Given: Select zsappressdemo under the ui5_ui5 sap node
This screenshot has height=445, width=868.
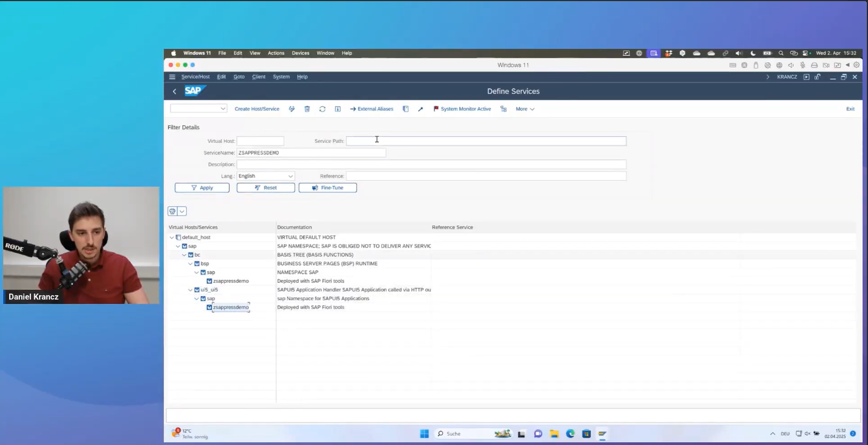Looking at the screenshot, I should coord(231,307).
